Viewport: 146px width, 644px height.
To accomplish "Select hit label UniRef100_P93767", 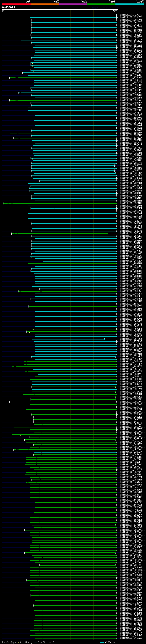I will click(131, 103).
